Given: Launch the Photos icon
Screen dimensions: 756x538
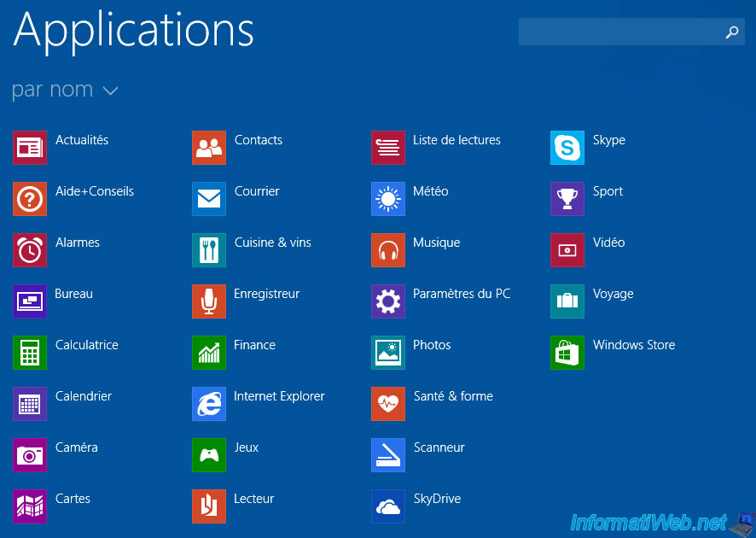Looking at the screenshot, I should [388, 352].
